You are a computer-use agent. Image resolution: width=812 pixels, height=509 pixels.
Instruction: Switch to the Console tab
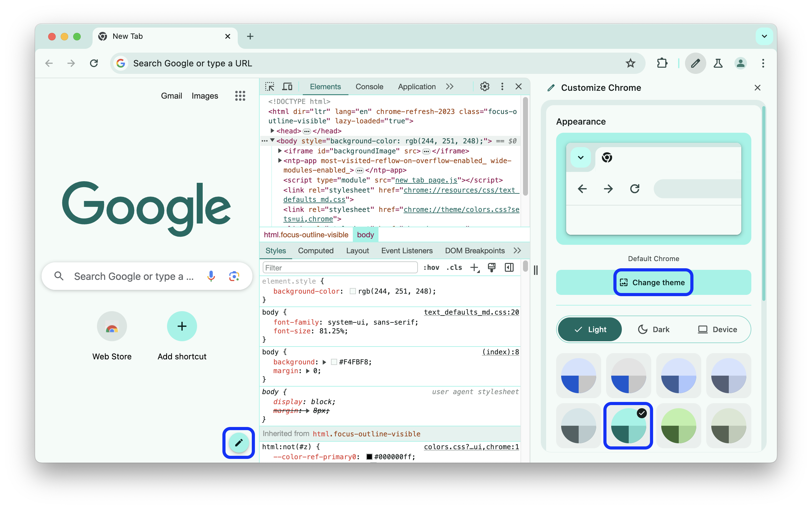[x=369, y=87]
